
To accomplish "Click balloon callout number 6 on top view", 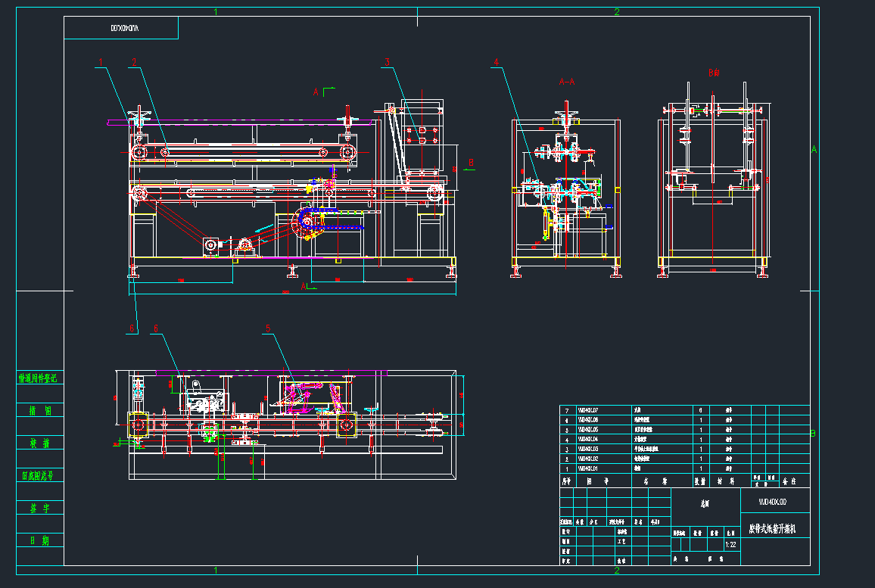I will pos(157,328).
